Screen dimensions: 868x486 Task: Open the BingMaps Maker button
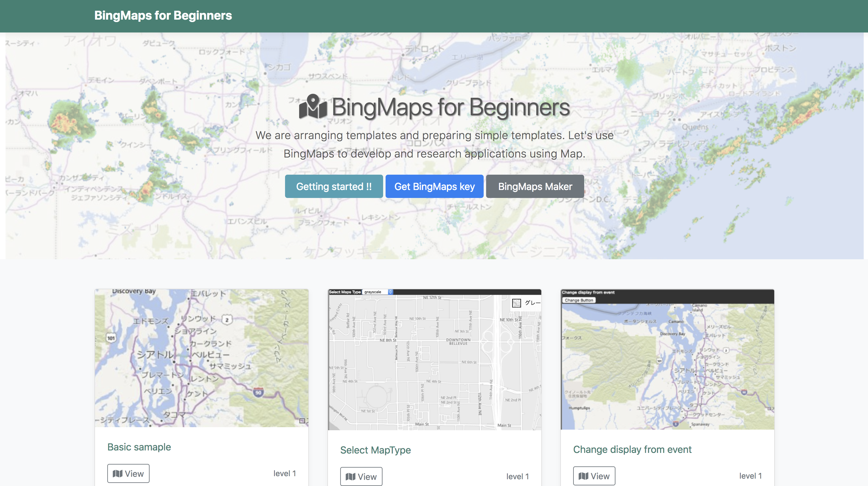535,186
